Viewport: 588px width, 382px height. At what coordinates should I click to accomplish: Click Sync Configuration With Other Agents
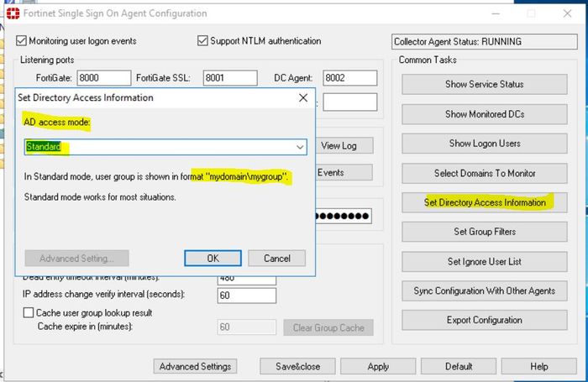[x=485, y=290]
